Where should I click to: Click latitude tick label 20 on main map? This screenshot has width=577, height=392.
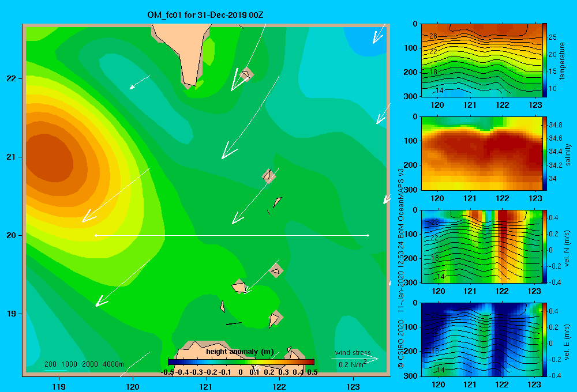[12, 235]
